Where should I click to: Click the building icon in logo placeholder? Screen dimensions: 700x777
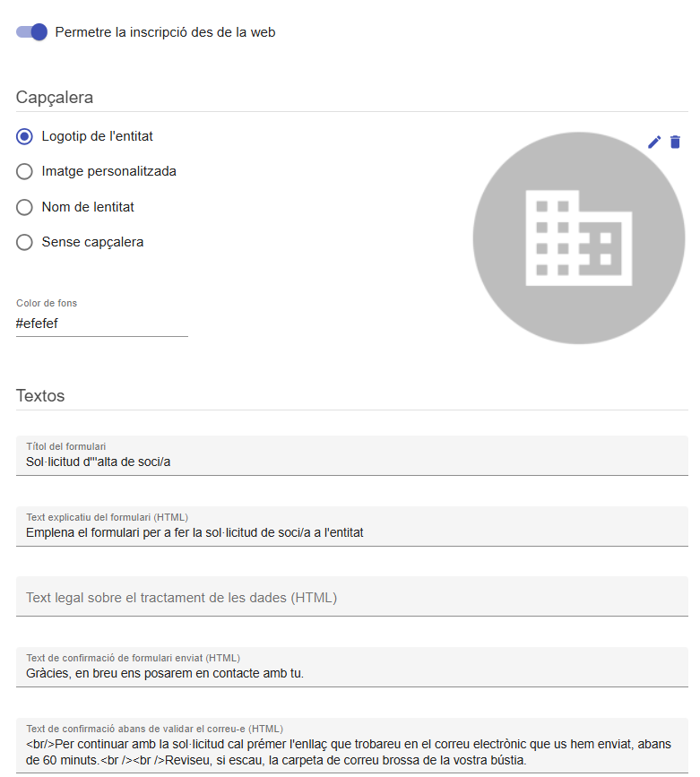click(578, 237)
